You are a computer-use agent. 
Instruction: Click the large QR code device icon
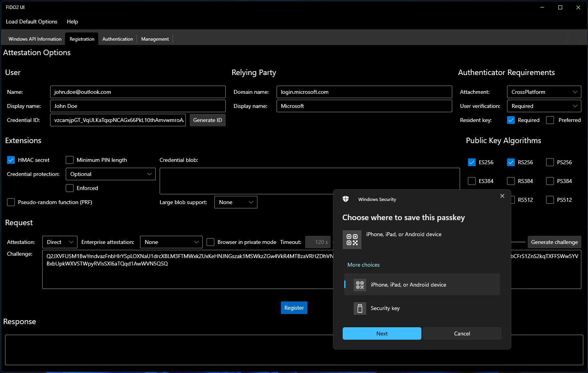click(x=352, y=240)
